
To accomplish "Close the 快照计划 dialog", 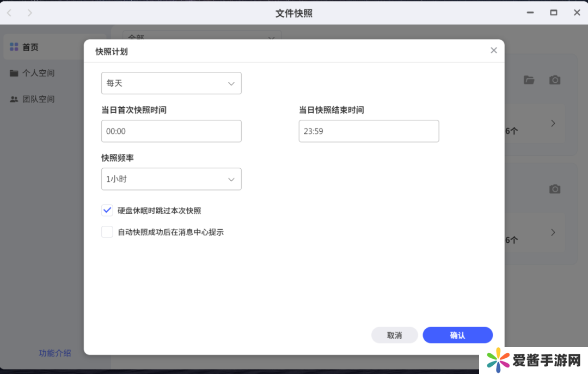I will 493,51.
